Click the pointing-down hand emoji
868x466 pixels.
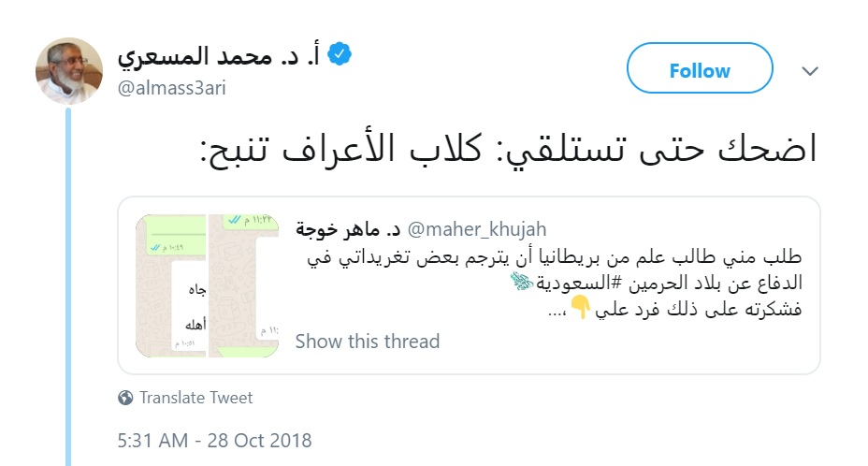coord(580,306)
